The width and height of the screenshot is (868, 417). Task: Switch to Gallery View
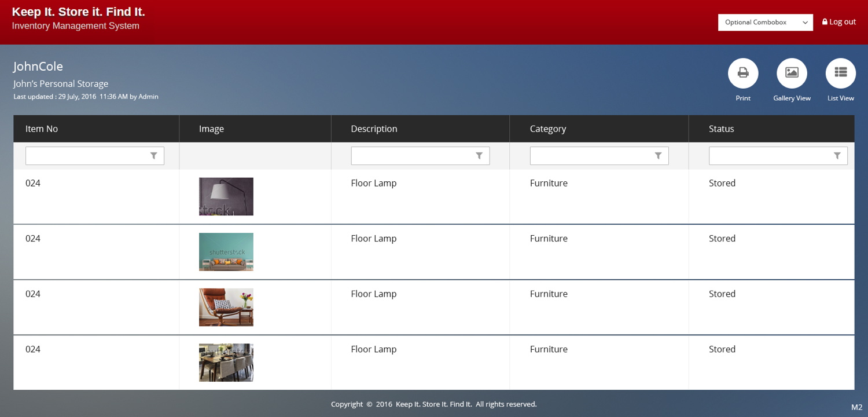click(x=792, y=73)
